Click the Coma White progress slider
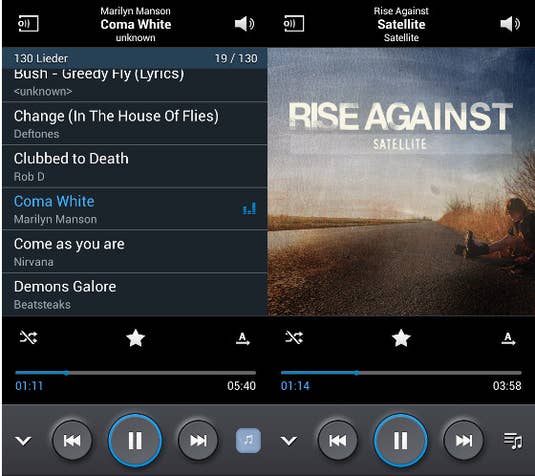 (135, 373)
